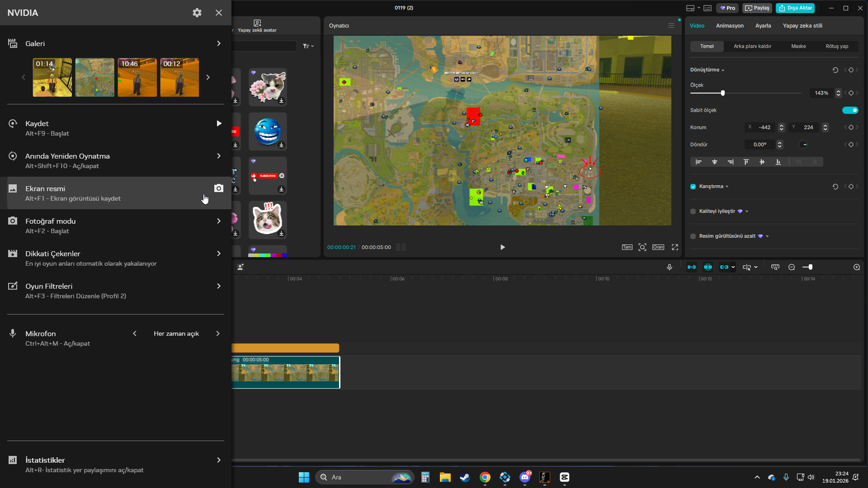Open NVIDIA overlay settings gear
The height and width of the screenshot is (488, 868).
coord(197,13)
